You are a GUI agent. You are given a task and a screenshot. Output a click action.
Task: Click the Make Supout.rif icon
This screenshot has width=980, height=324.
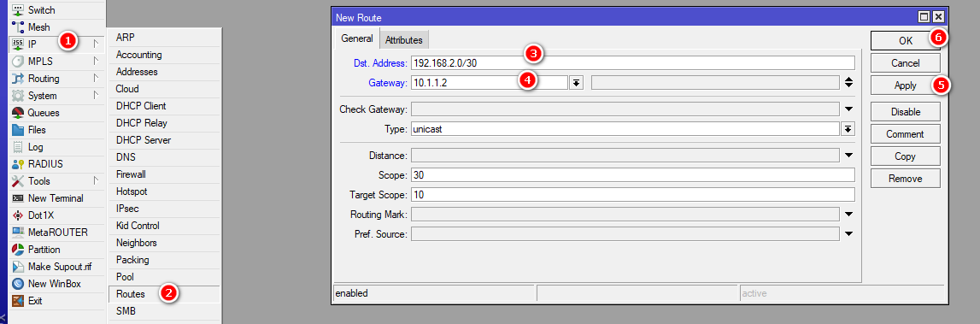click(18, 267)
